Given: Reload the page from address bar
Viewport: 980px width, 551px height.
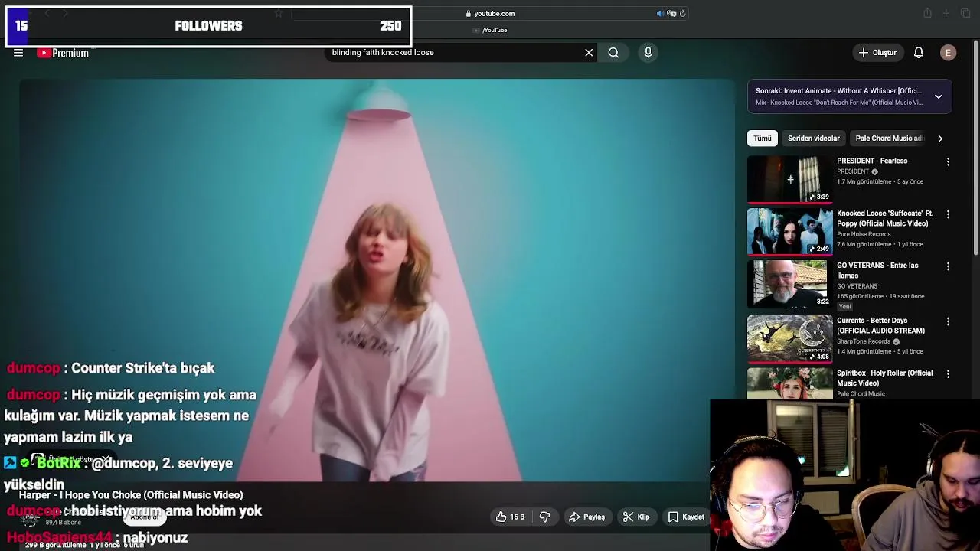Looking at the screenshot, I should click(683, 13).
